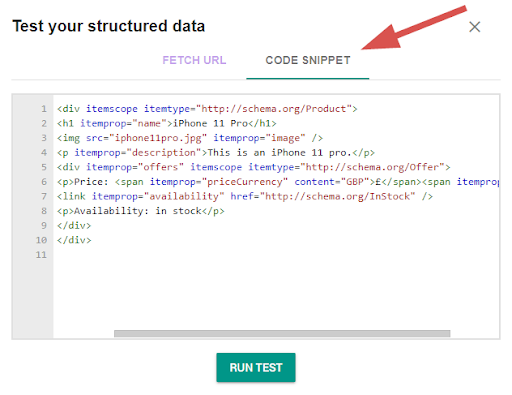Click the last closing div on line 10
512x395 pixels.
tap(74, 240)
